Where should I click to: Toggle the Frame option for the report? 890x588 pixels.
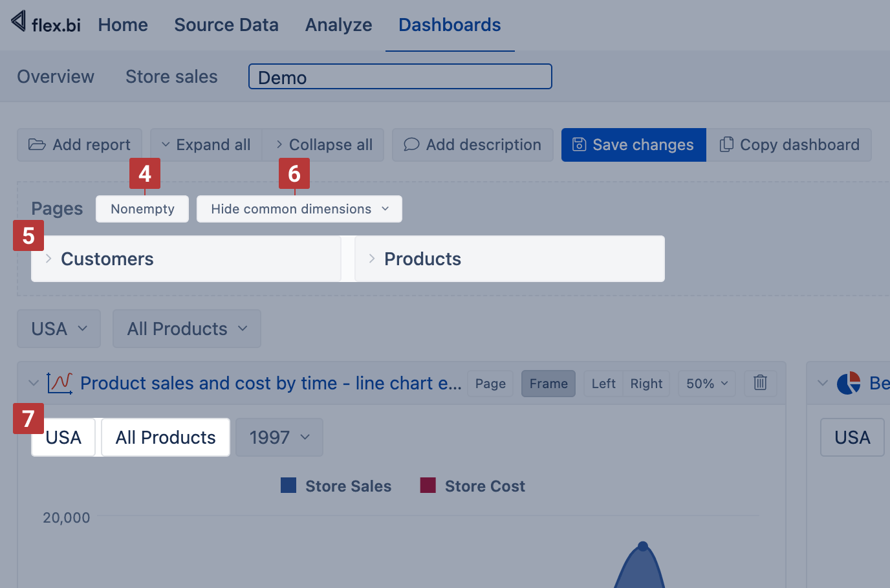pyautogui.click(x=548, y=384)
